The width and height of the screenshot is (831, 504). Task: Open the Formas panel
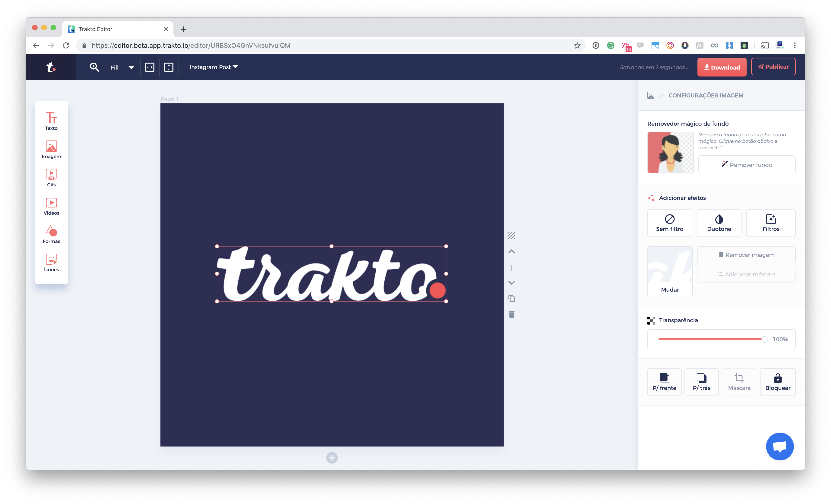[51, 234]
